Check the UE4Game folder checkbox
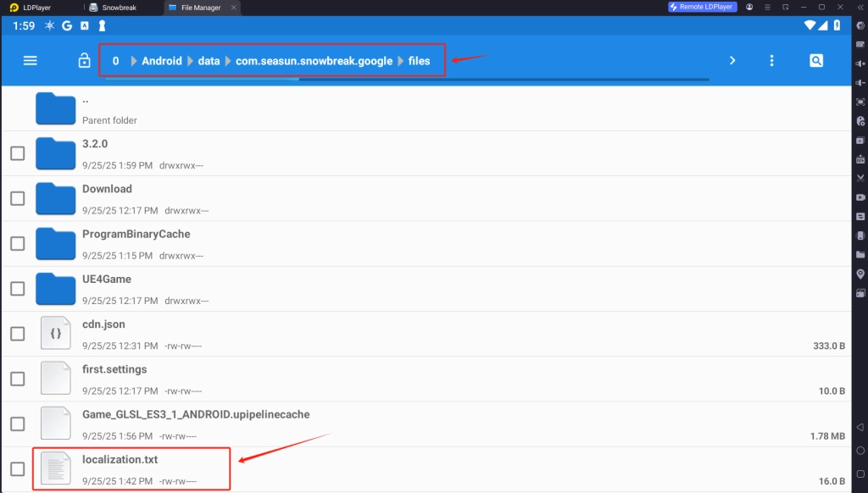The height and width of the screenshot is (493, 868). point(18,288)
